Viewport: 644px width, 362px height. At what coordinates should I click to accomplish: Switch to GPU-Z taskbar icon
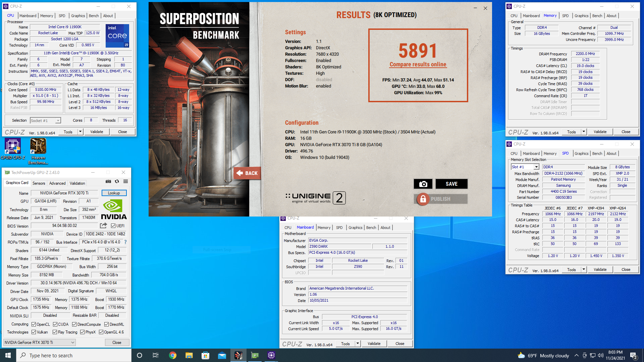(x=255, y=355)
